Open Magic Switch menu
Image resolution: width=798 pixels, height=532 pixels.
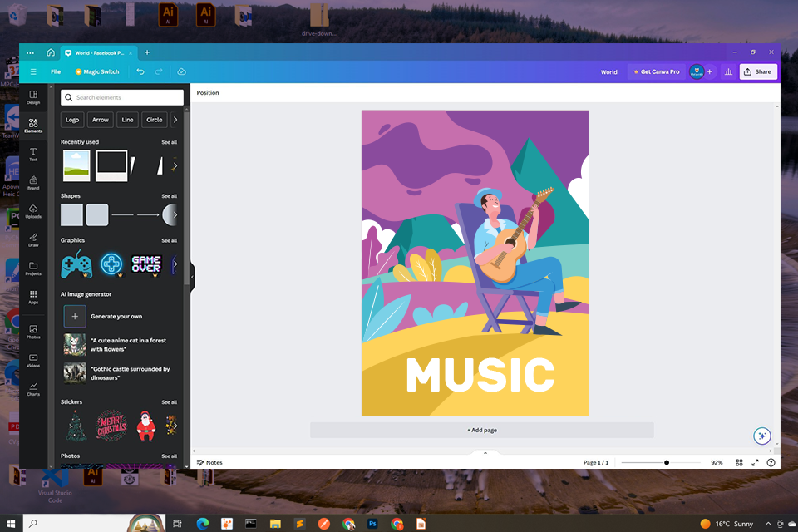(x=97, y=71)
